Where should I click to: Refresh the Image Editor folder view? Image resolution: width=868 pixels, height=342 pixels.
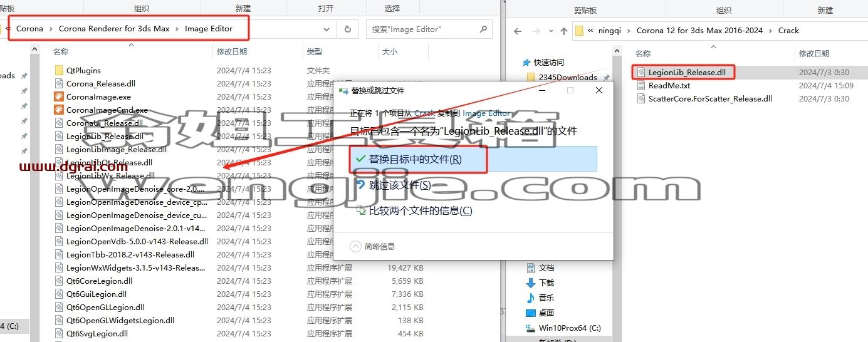click(347, 29)
